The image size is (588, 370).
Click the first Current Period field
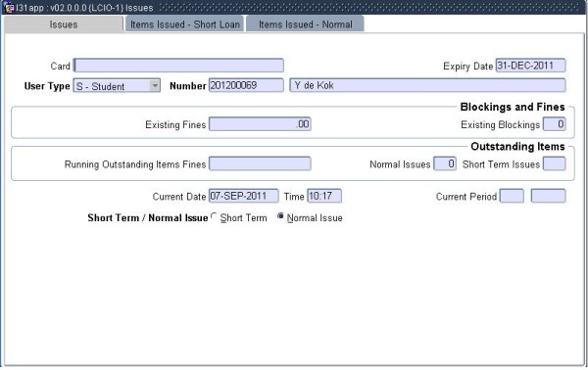(x=512, y=196)
